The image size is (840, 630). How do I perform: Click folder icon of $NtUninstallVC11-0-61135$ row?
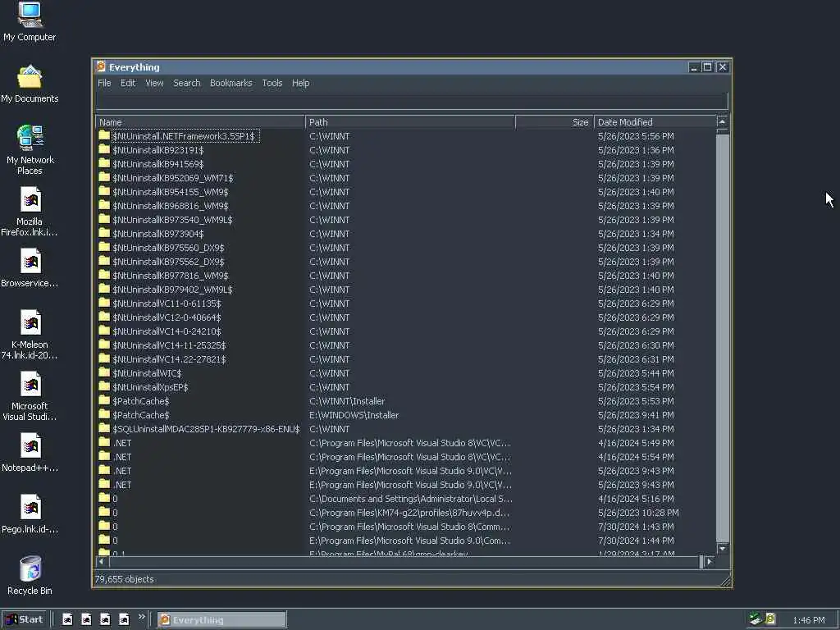(104, 303)
